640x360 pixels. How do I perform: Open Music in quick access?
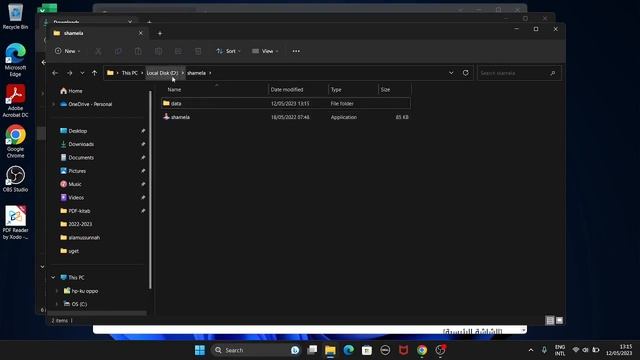click(71, 184)
